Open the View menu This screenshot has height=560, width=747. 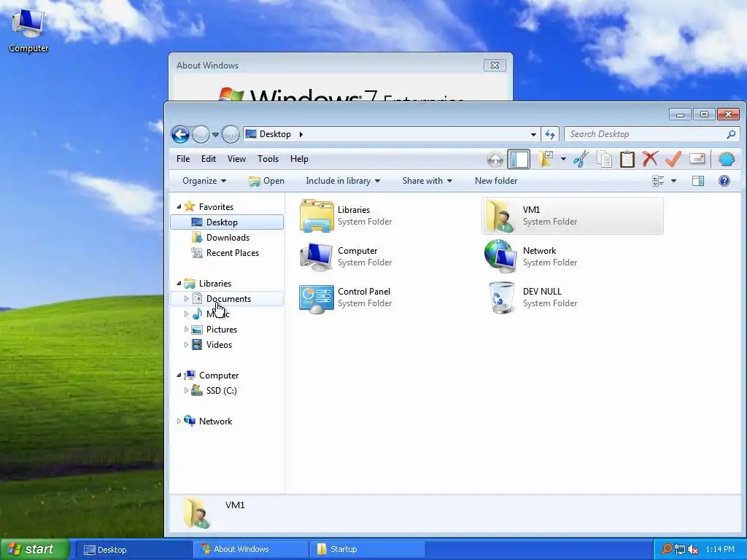click(x=237, y=159)
